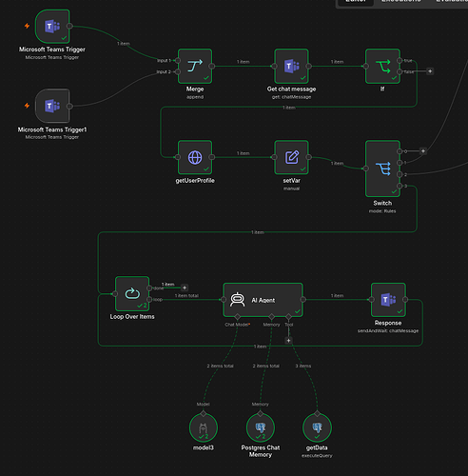Click '3 items' label above getData
Viewport: 468px width, 476px height.
303,366
